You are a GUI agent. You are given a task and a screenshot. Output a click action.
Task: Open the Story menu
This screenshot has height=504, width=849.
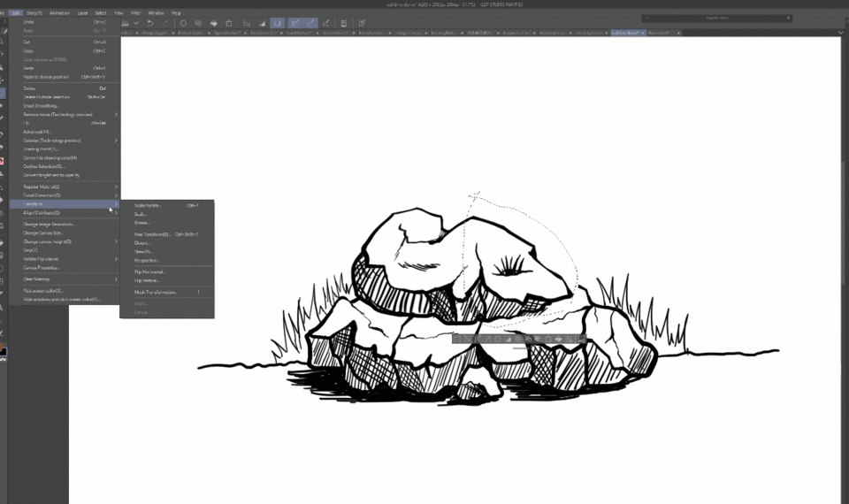34,12
